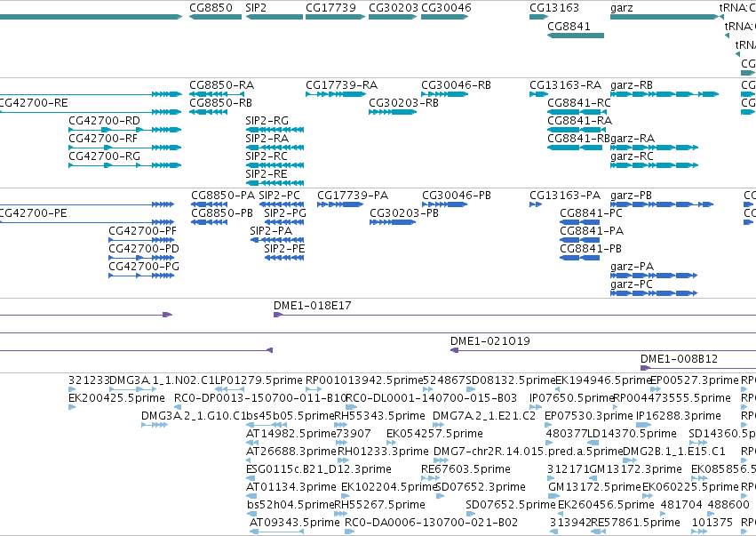Select the SIP2 gene arrow
The width and height of the screenshot is (756, 536).
[275, 17]
